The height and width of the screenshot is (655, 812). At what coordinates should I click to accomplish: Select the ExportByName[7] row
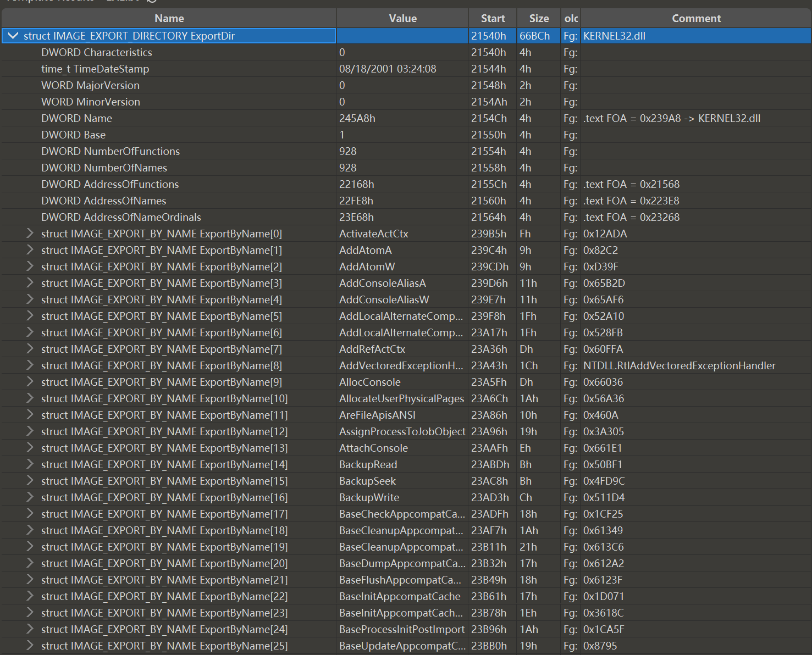(x=406, y=349)
